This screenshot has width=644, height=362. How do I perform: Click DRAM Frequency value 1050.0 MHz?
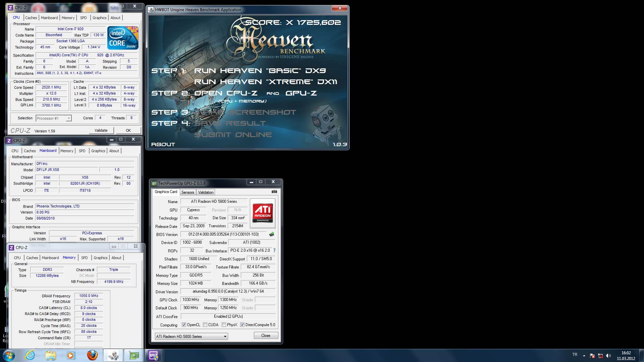[89, 296]
